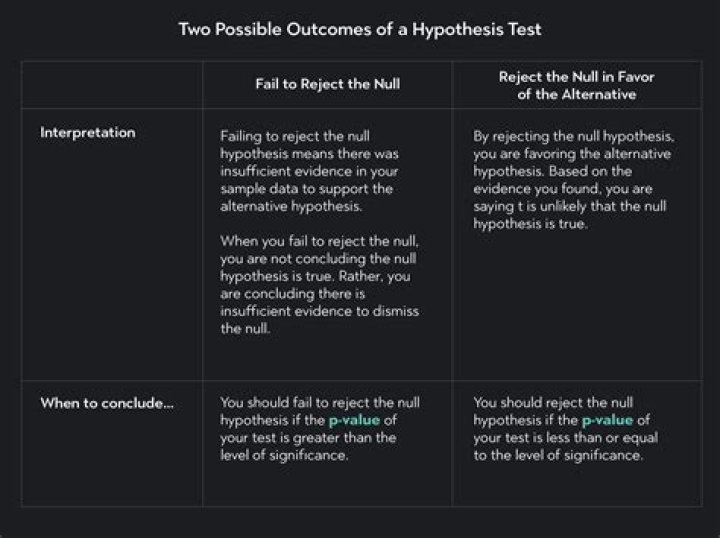Image resolution: width=720 pixels, height=538 pixels.
Task: Click the words "insufficient evidence to dismiss"
Action: pyautogui.click(x=319, y=312)
